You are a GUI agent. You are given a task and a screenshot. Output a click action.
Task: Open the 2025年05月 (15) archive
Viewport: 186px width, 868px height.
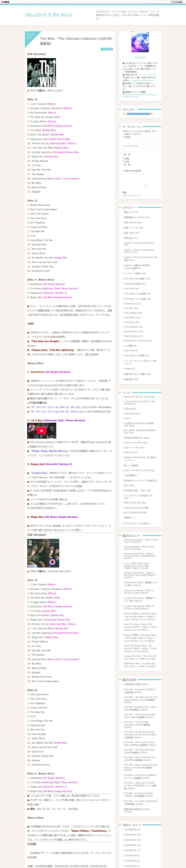[x=132, y=830]
